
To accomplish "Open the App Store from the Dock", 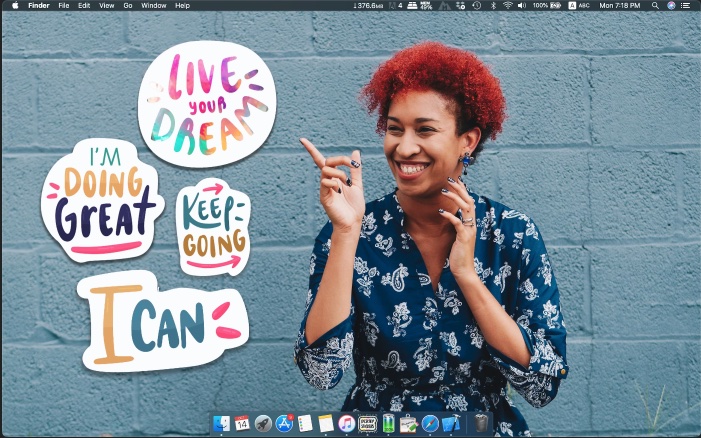I will coord(284,423).
